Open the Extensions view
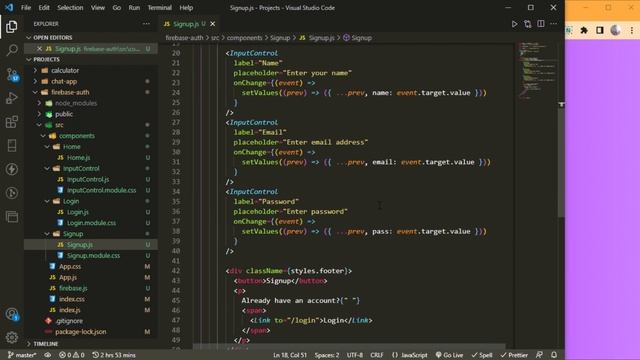This screenshot has width=640, height=360. (x=12, y=122)
